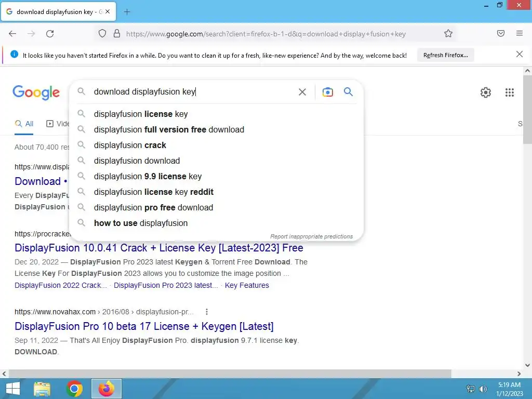Click 'Report inappropriate predictions' link
This screenshot has width=532, height=399.
pyautogui.click(x=311, y=236)
